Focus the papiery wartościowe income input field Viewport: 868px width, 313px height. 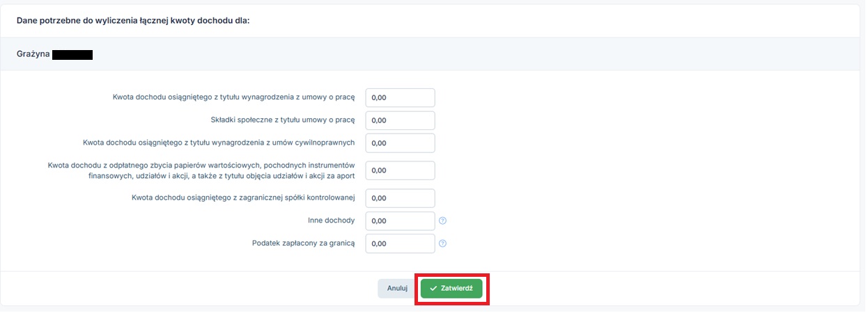400,170
